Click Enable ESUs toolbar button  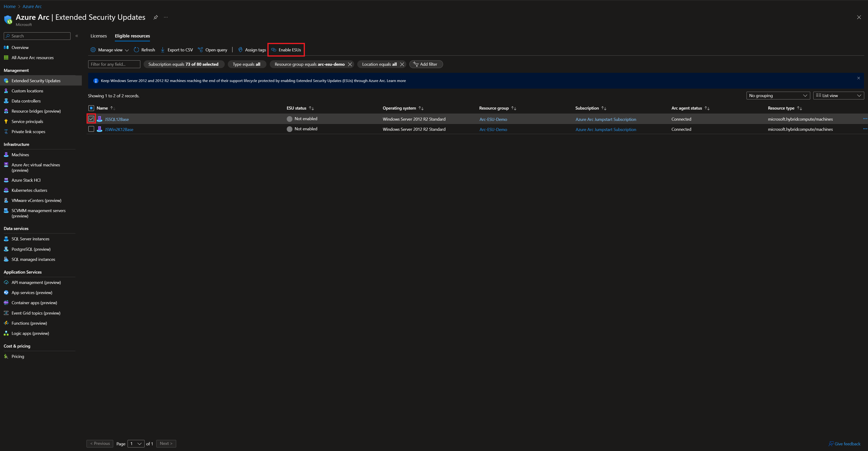286,50
